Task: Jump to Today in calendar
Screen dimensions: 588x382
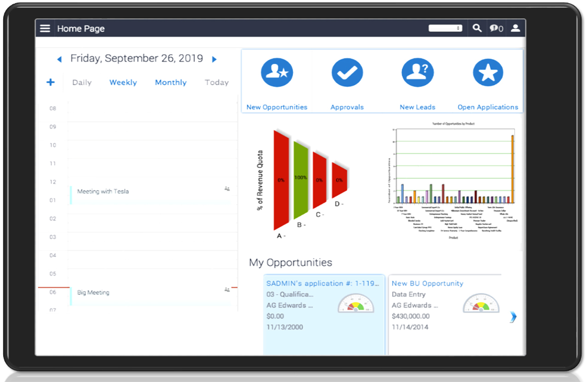Action: 217,83
